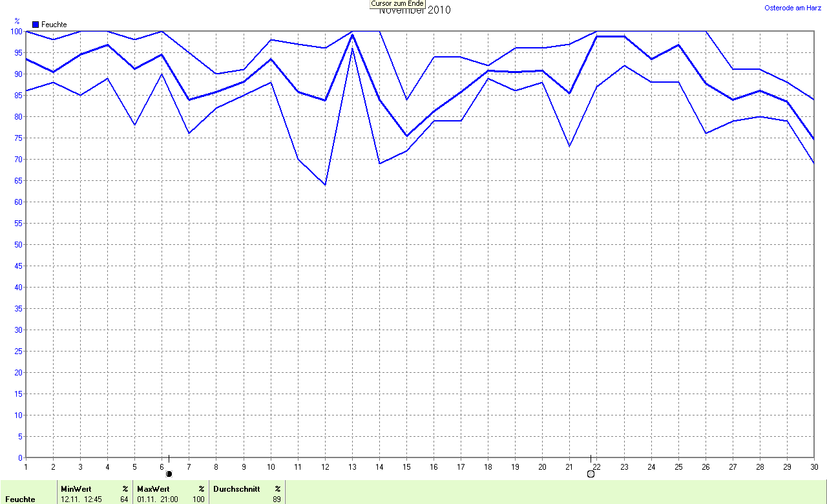Select the Durchschnitt column header
The width and height of the screenshot is (827, 504).
tap(236, 489)
